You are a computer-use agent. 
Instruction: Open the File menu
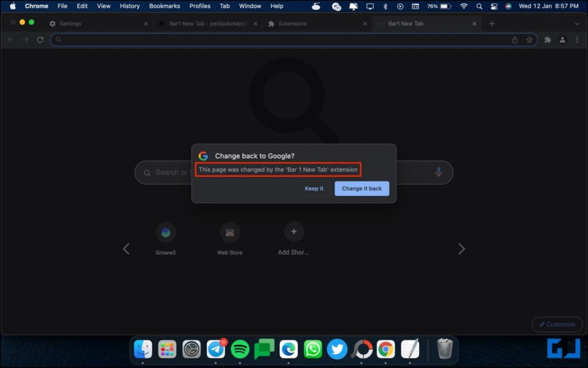(62, 6)
